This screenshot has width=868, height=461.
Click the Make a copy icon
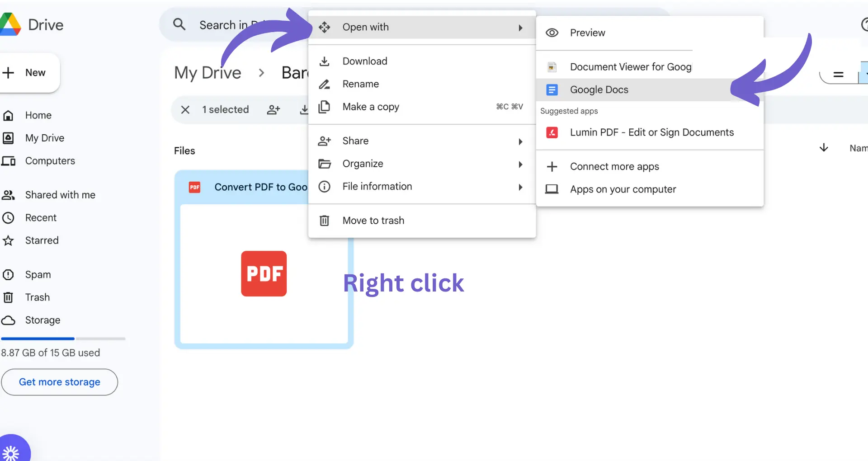(x=325, y=107)
